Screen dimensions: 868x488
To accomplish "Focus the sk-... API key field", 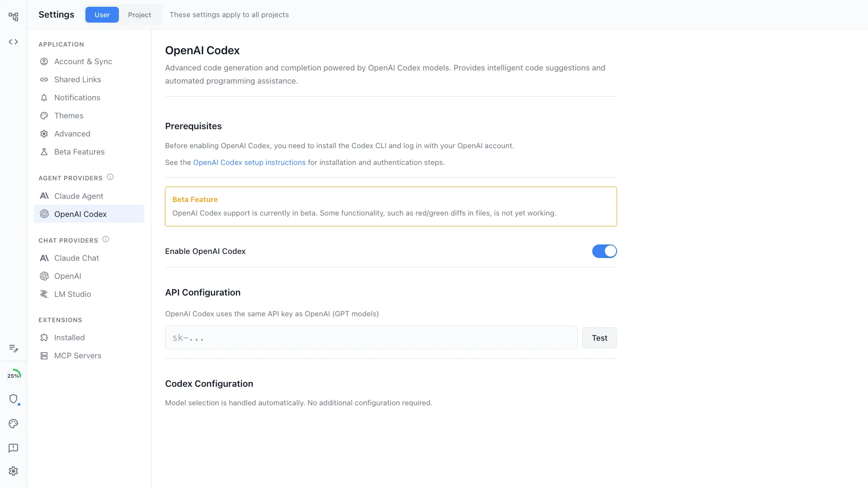I will pyautogui.click(x=371, y=338).
